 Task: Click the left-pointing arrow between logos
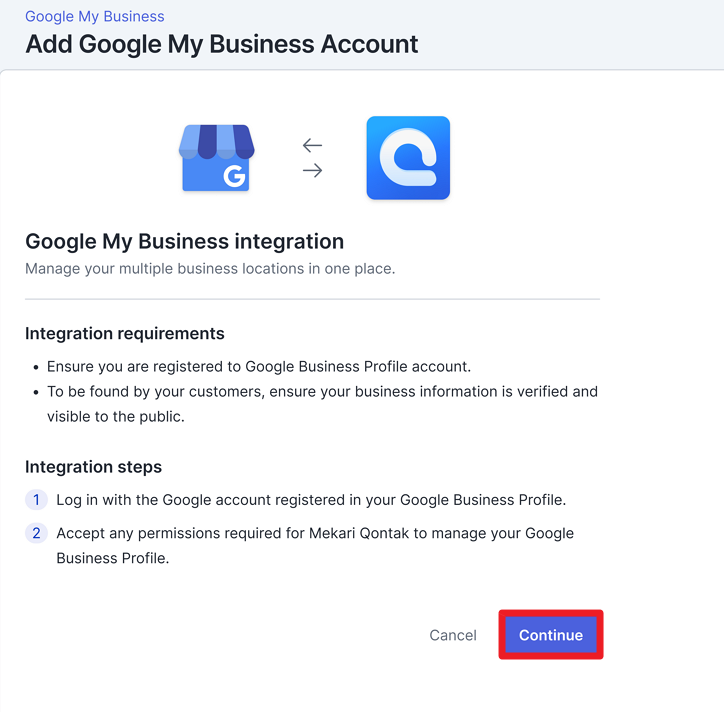[313, 145]
